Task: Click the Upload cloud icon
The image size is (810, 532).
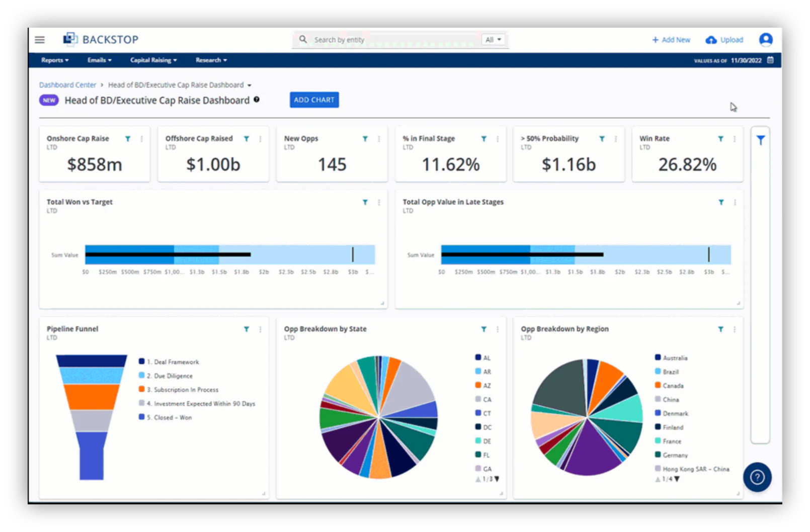Action: point(711,40)
